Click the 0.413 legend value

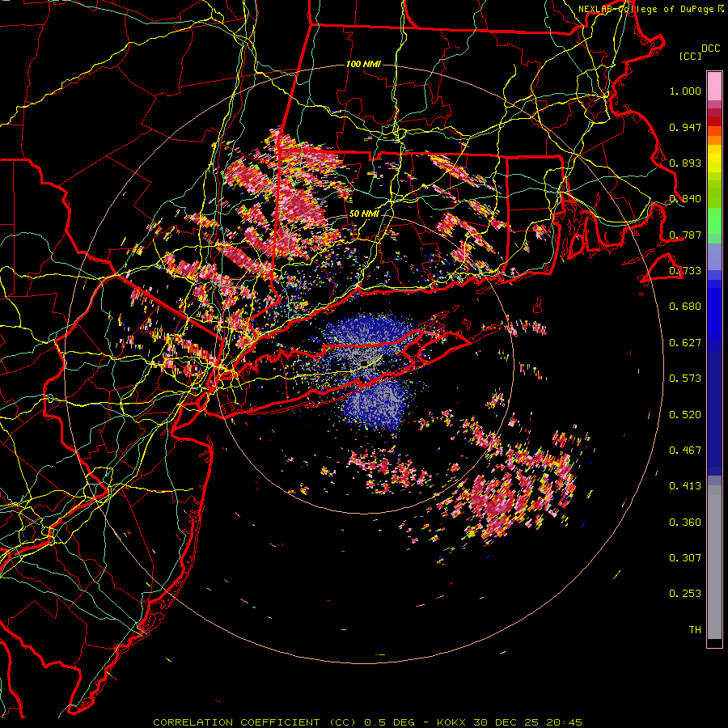[685, 486]
